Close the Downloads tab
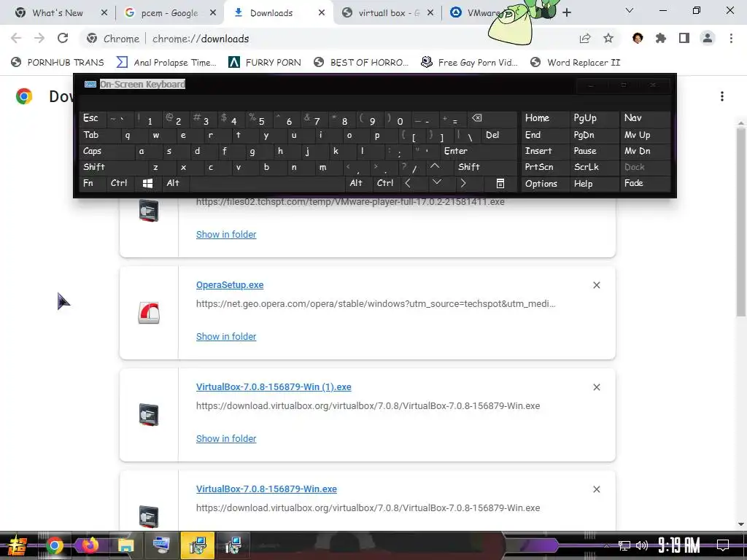The image size is (747, 560). pyautogui.click(x=322, y=13)
